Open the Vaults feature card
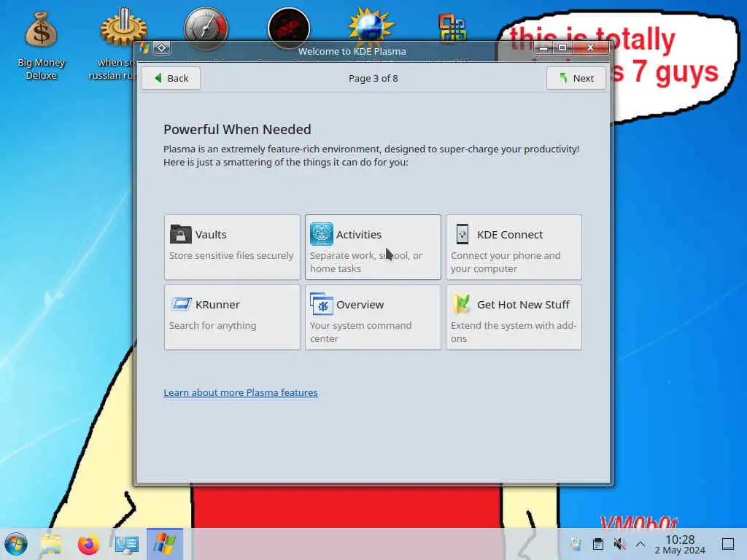Viewport: 747px width, 560px height. (232, 246)
